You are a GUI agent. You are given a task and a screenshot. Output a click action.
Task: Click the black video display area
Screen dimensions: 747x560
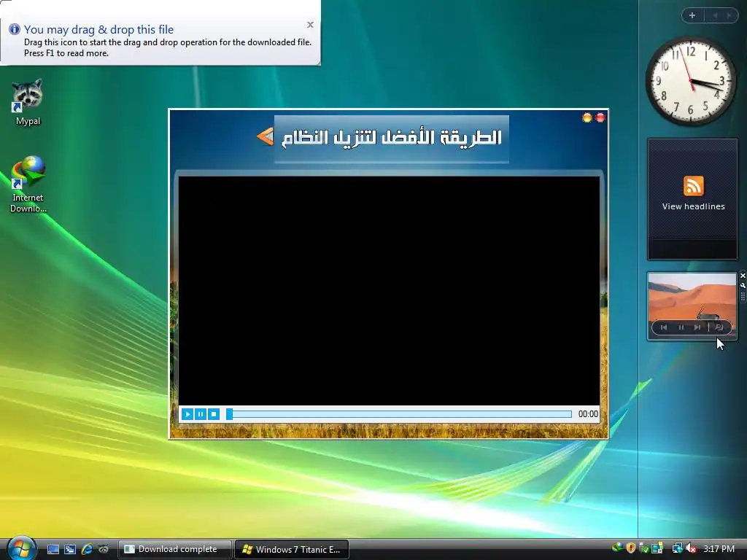[x=389, y=290]
